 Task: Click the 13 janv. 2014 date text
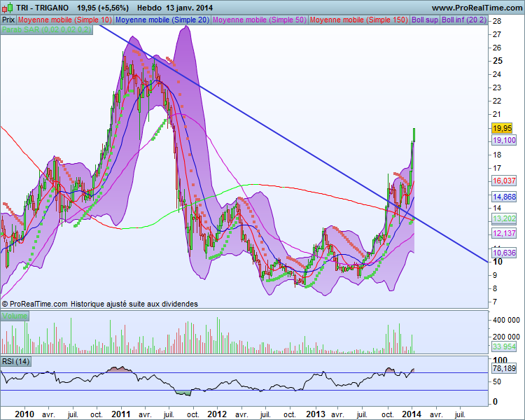(189, 8)
